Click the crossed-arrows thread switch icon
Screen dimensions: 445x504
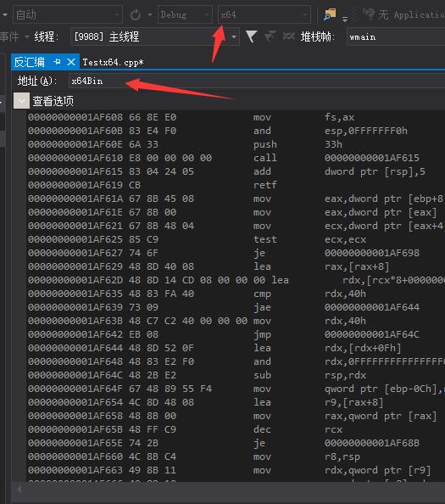pyautogui.click(x=289, y=36)
